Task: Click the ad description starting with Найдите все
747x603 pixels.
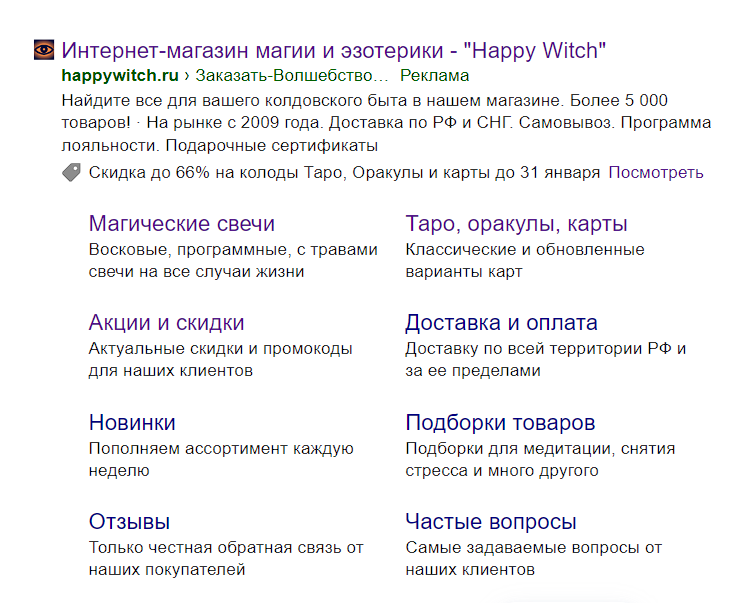Action: point(386,123)
